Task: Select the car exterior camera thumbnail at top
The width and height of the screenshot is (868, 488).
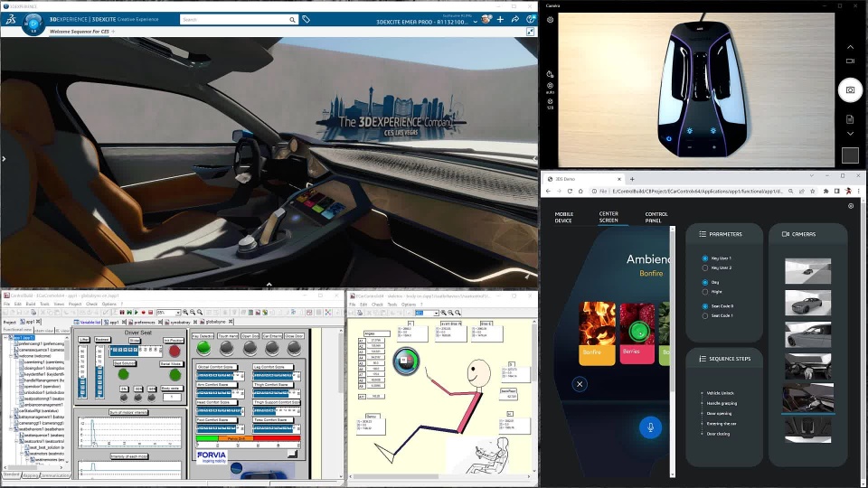Action: [807, 271]
